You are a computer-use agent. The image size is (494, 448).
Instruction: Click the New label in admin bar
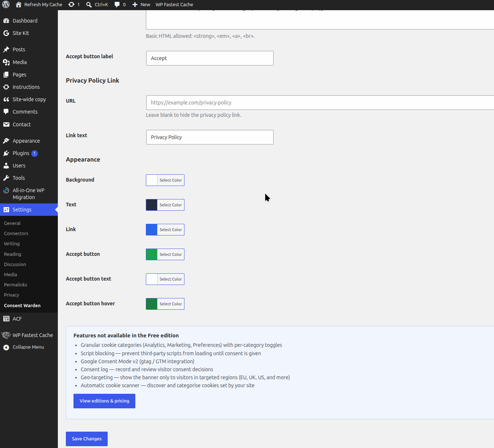pos(146,4)
